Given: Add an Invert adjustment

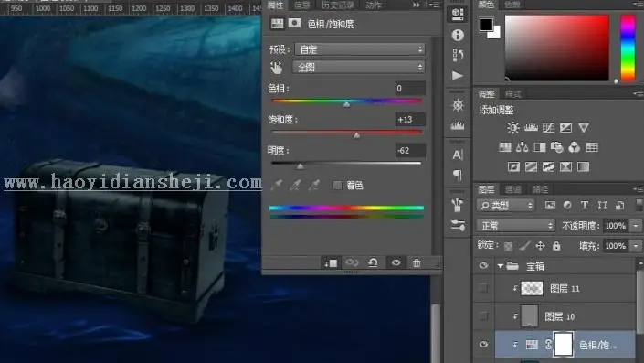Looking at the screenshot, I should 513,166.
